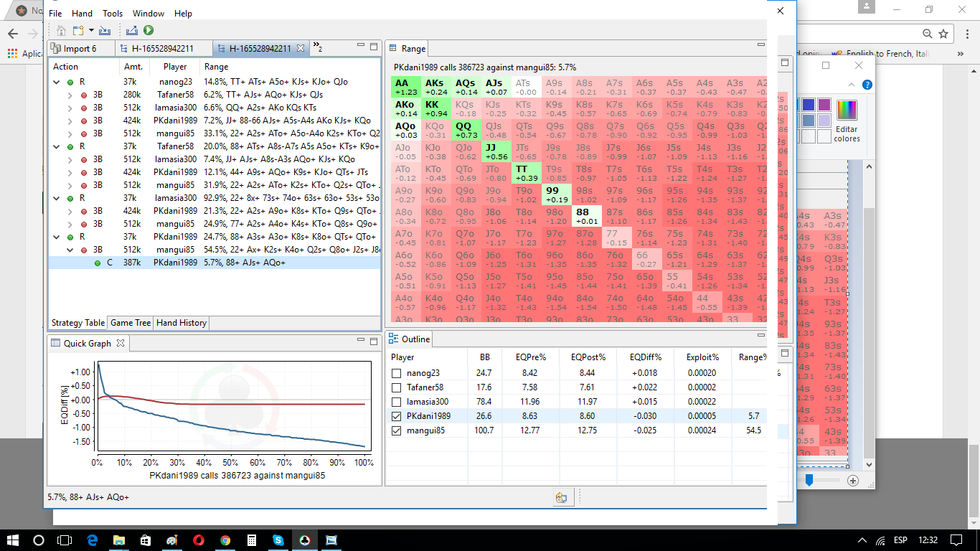Click the KK cell in the range grid
This screenshot has height=551, width=980.
pyautogui.click(x=435, y=108)
